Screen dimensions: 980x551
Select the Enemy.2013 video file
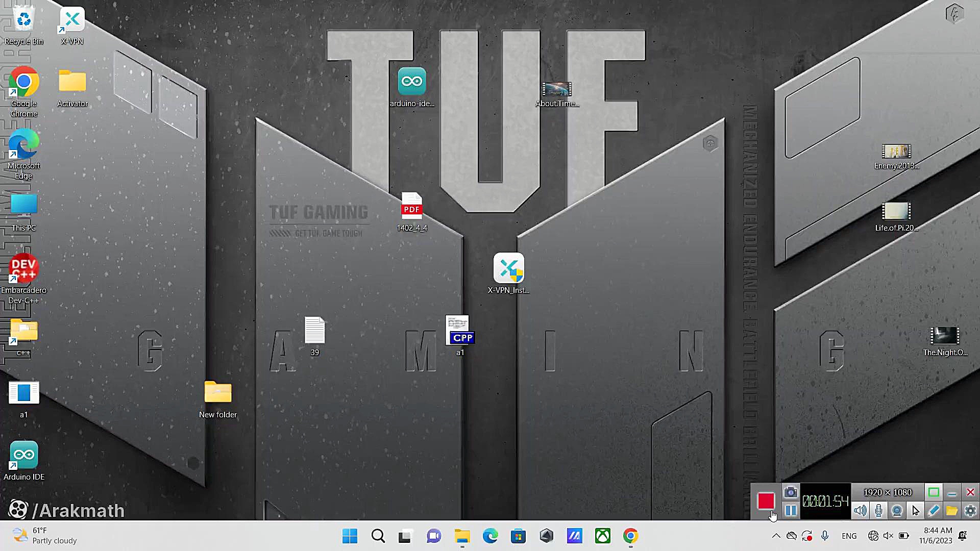(x=896, y=157)
